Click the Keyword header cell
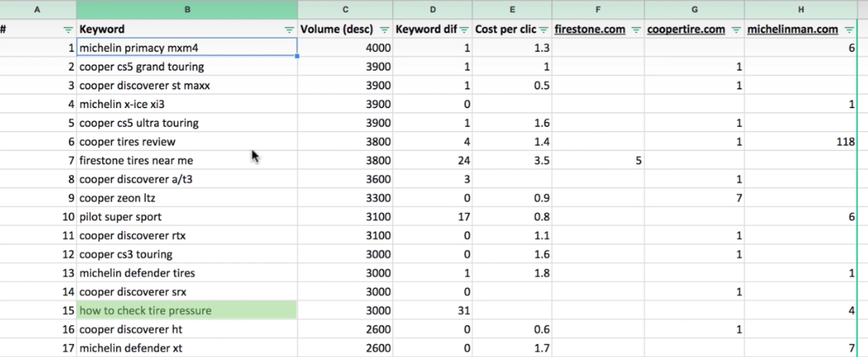Screen dimensions: 868x357 tap(187, 29)
